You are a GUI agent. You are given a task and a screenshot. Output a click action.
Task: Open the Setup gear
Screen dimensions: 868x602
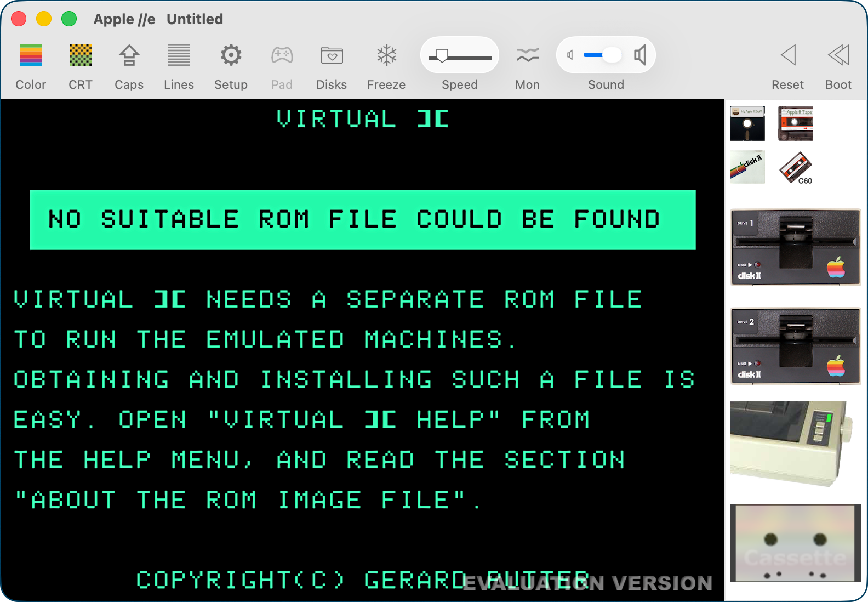(231, 55)
